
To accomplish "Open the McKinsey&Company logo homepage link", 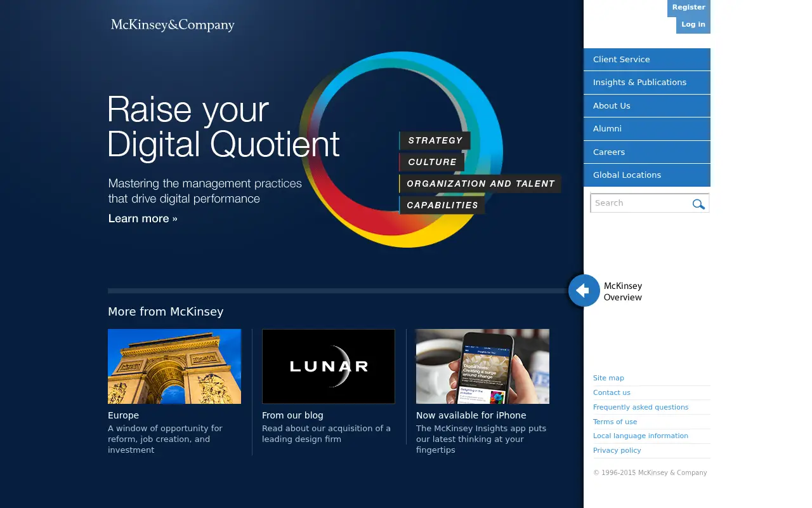I will (173, 25).
